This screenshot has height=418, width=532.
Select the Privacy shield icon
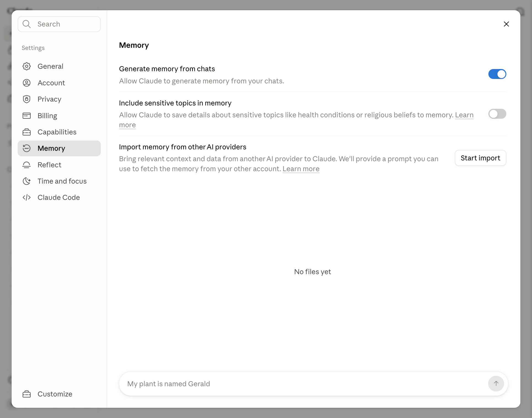coord(26,99)
